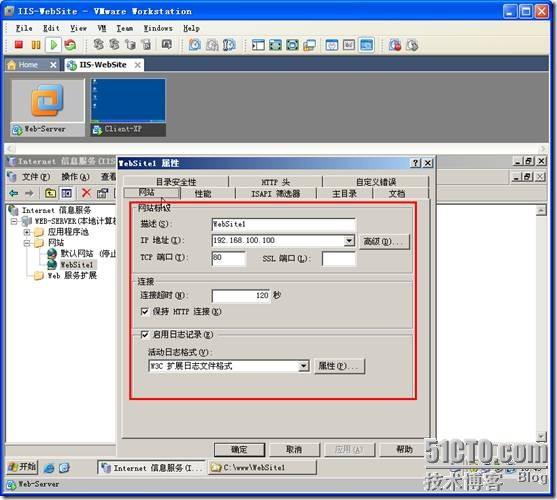This screenshot has height=500, width=557.
Task: Click the summary view icon in toolbar
Action: 349,45
